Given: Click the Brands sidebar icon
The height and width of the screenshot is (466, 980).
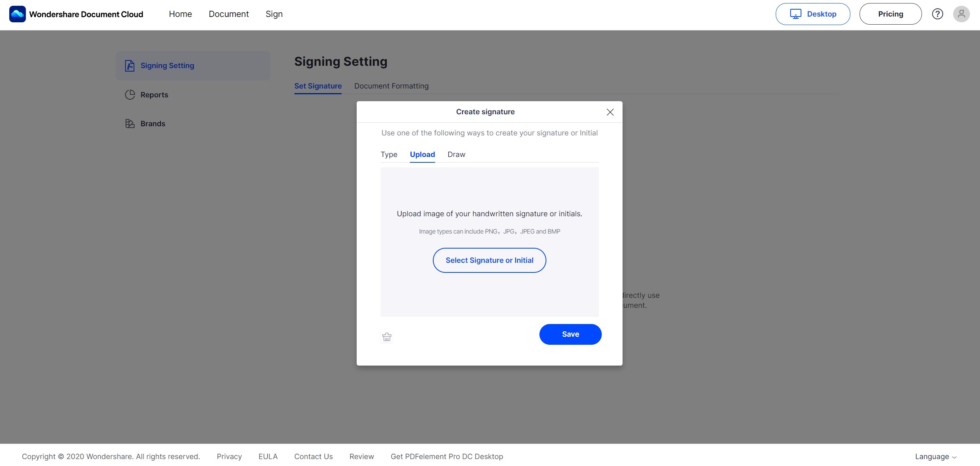Looking at the screenshot, I should [129, 124].
